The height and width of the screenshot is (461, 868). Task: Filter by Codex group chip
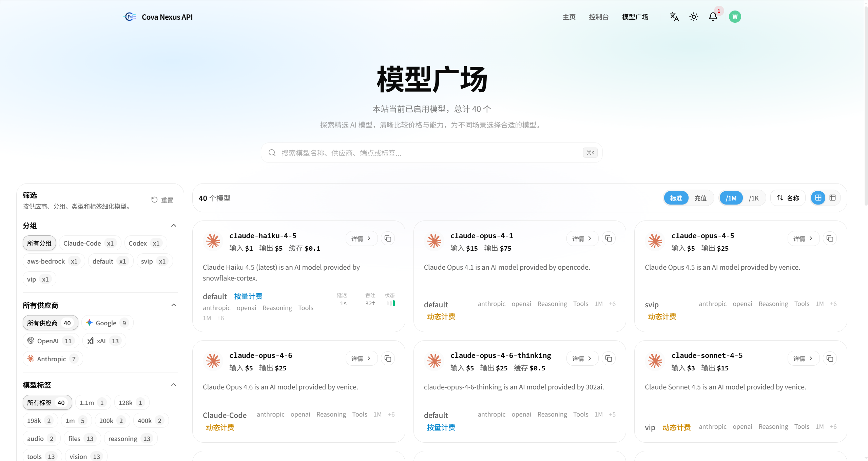146,243
